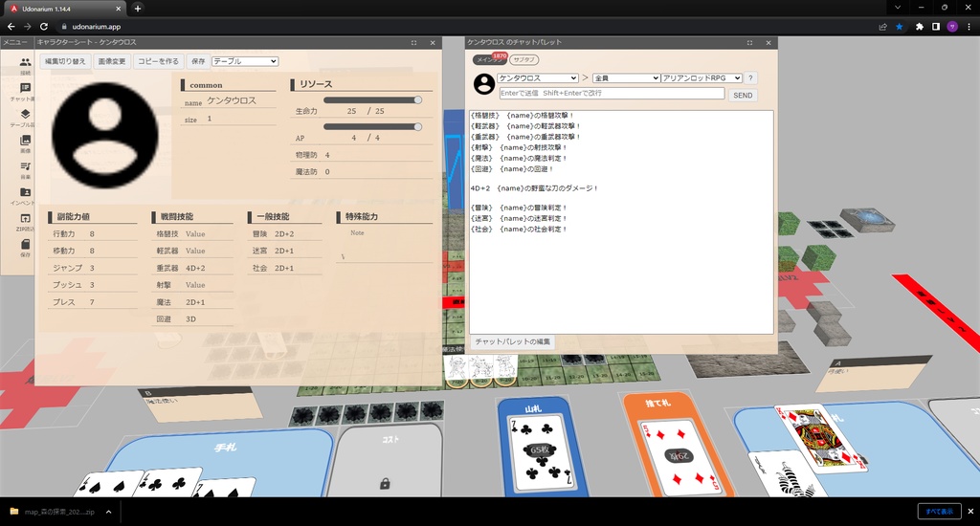Image resolution: width=980 pixels, height=526 pixels.
Task: Open the 画像 image library icon
Action: (x=25, y=140)
